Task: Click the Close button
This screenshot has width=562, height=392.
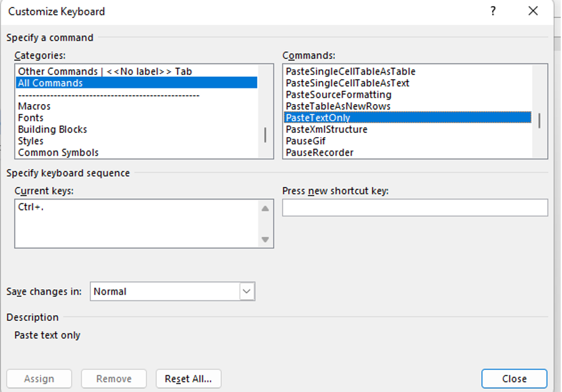Action: coord(514,379)
